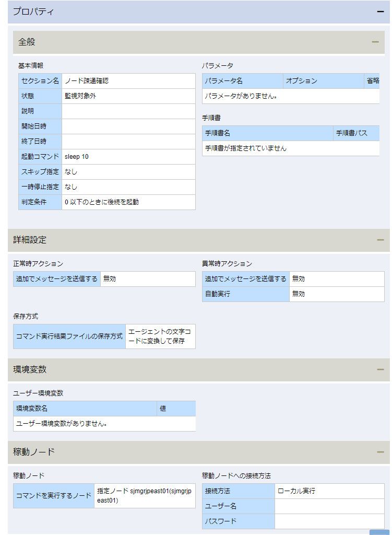This screenshot has width=392, height=535.
Task: Click the ユーザー環境変数がありません message
Action: [62, 424]
